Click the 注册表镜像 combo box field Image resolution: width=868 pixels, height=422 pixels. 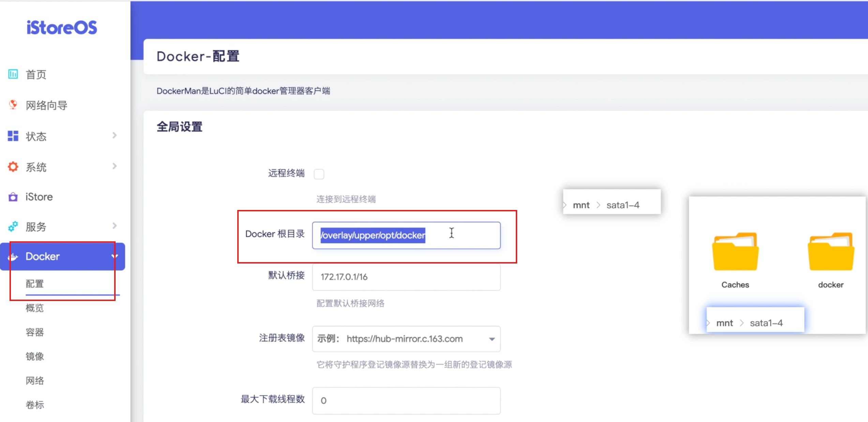[406, 339]
